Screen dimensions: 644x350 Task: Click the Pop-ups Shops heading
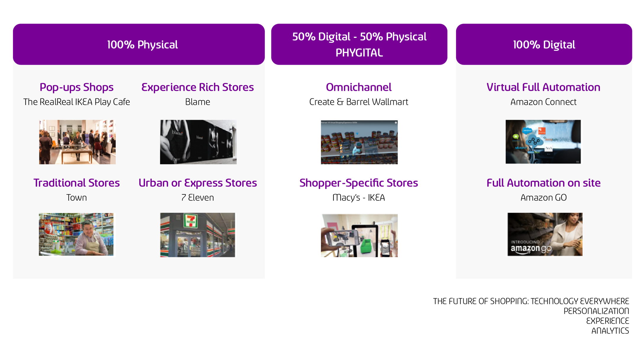pyautogui.click(x=77, y=87)
